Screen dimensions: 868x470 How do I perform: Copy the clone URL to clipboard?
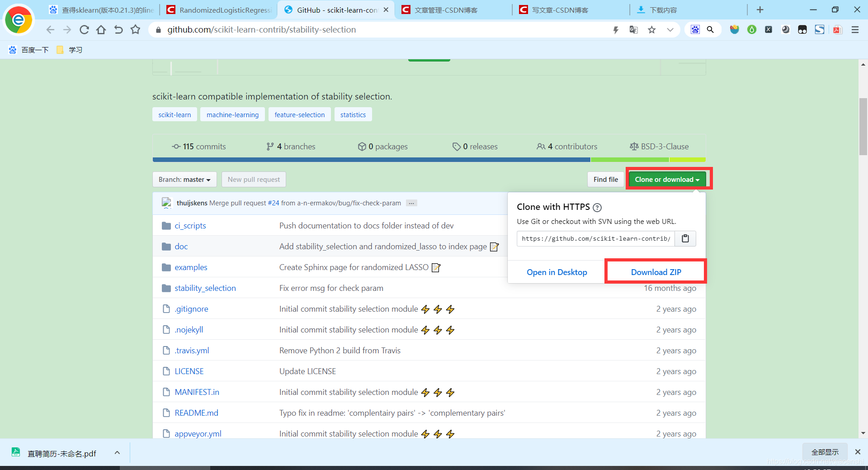click(x=685, y=238)
